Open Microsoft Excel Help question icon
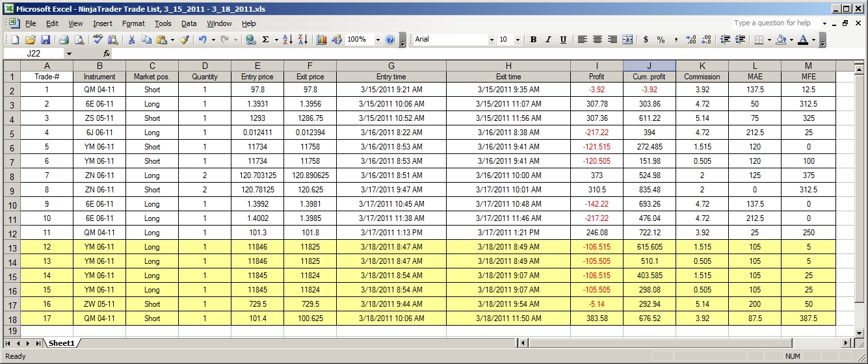The width and height of the screenshot is (868, 364). [390, 40]
